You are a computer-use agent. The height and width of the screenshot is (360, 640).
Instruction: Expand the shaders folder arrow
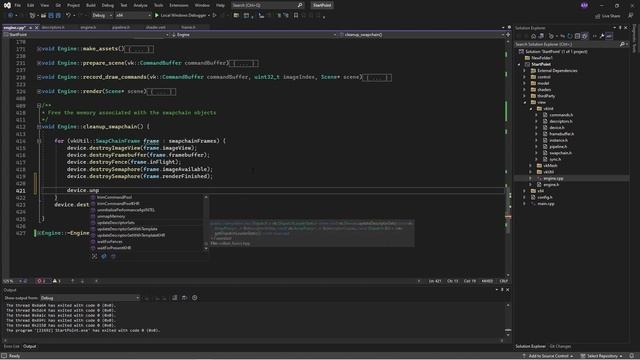[524, 90]
